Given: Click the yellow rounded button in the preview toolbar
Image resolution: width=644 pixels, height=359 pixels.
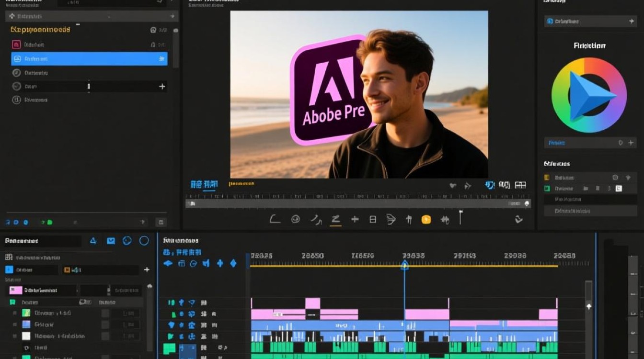Looking at the screenshot, I should [426, 219].
